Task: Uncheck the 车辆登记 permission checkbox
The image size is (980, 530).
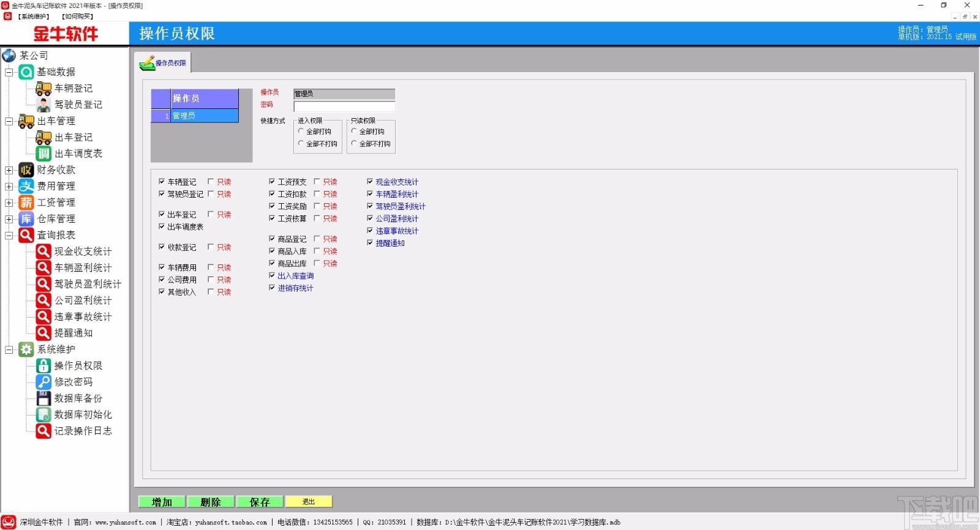Action: 162,182
